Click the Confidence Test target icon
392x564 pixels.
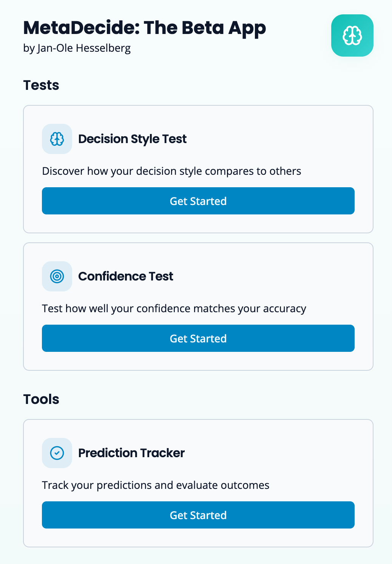pyautogui.click(x=57, y=276)
